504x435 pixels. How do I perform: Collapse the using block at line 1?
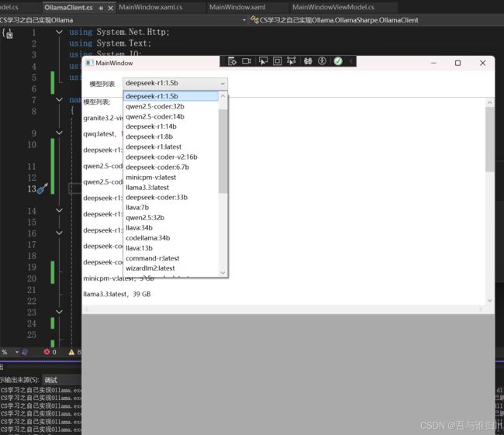click(59, 32)
